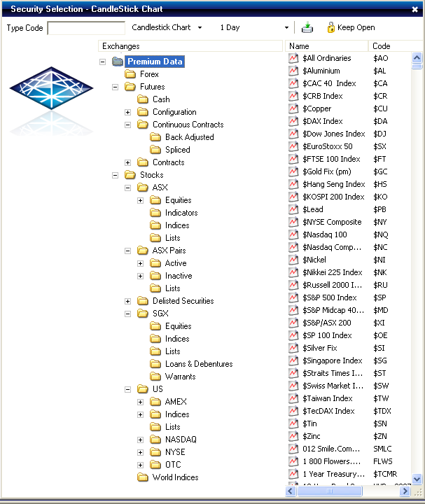Viewport: 425px width, 504px height.
Task: Click the Exchanges column header
Action: point(190,46)
